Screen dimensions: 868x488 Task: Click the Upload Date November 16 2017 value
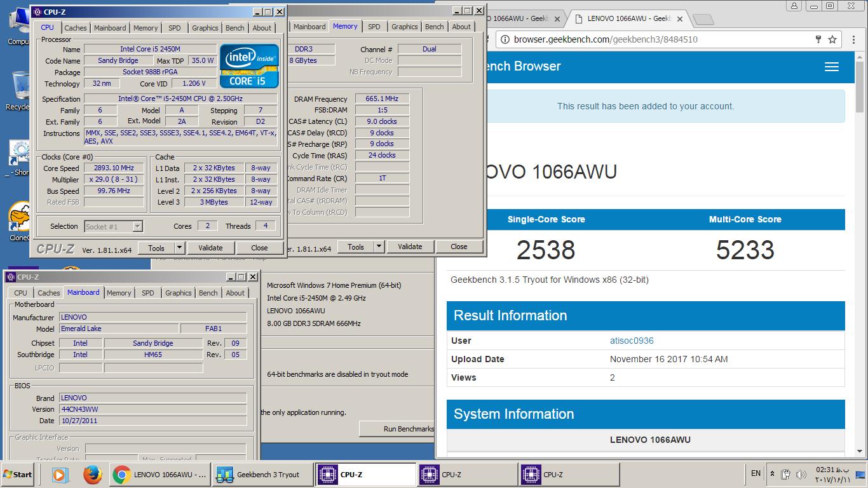pos(669,359)
